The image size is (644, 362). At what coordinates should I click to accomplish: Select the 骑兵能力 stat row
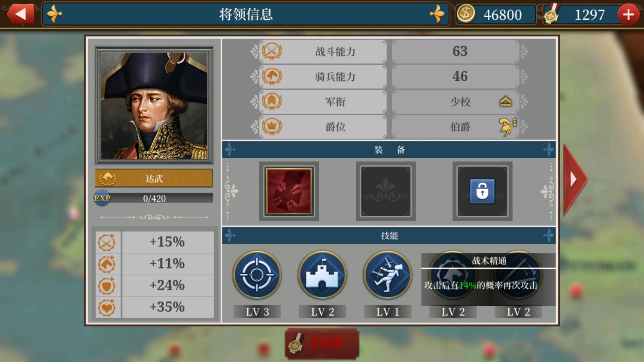point(390,76)
